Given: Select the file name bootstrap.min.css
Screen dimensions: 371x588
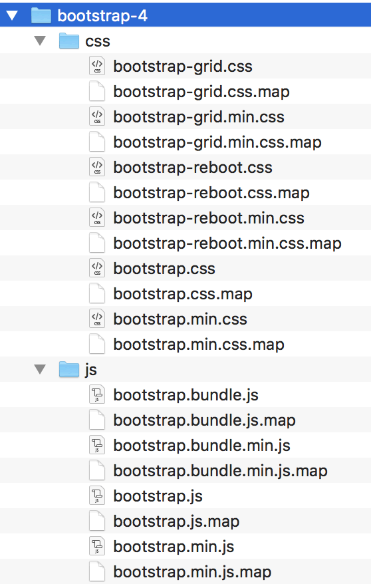Looking at the screenshot, I should tap(180, 319).
